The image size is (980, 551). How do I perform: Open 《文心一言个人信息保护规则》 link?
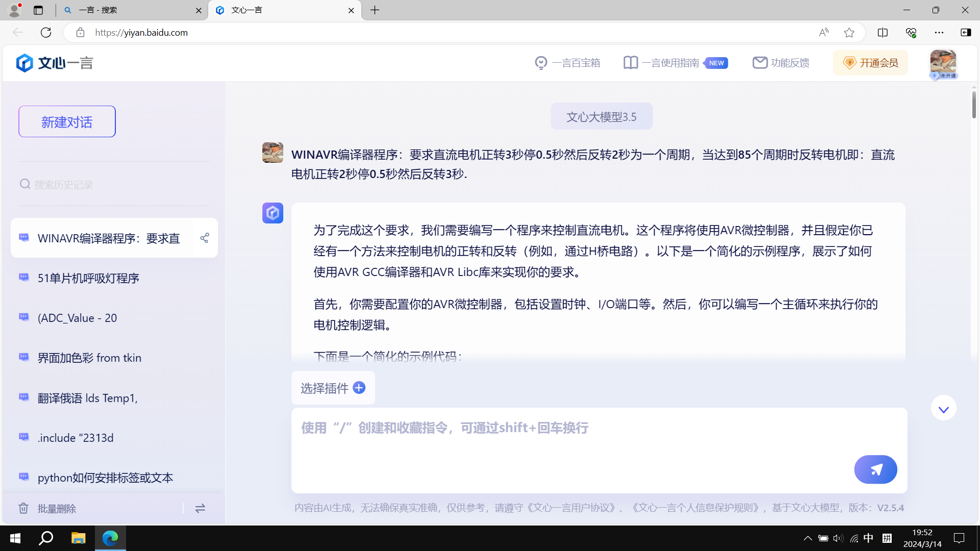[x=696, y=508]
